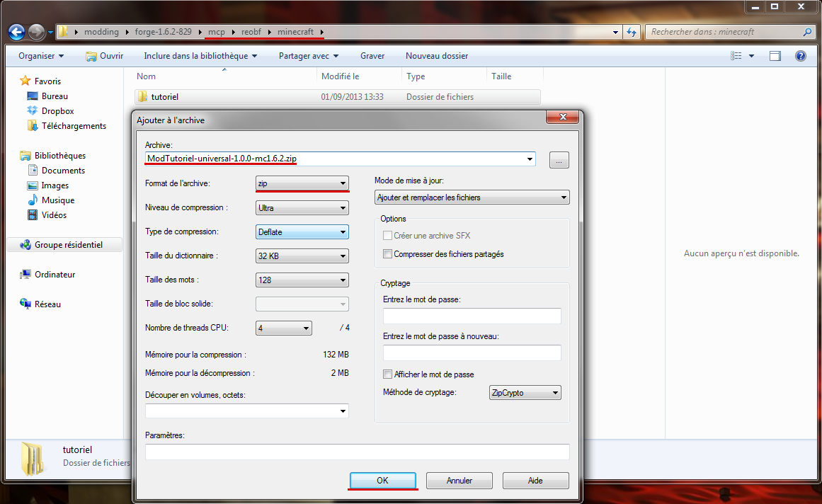This screenshot has width=822, height=504.
Task: Enable 'Compresser des fichiers partagés' checkbox
Action: point(387,254)
